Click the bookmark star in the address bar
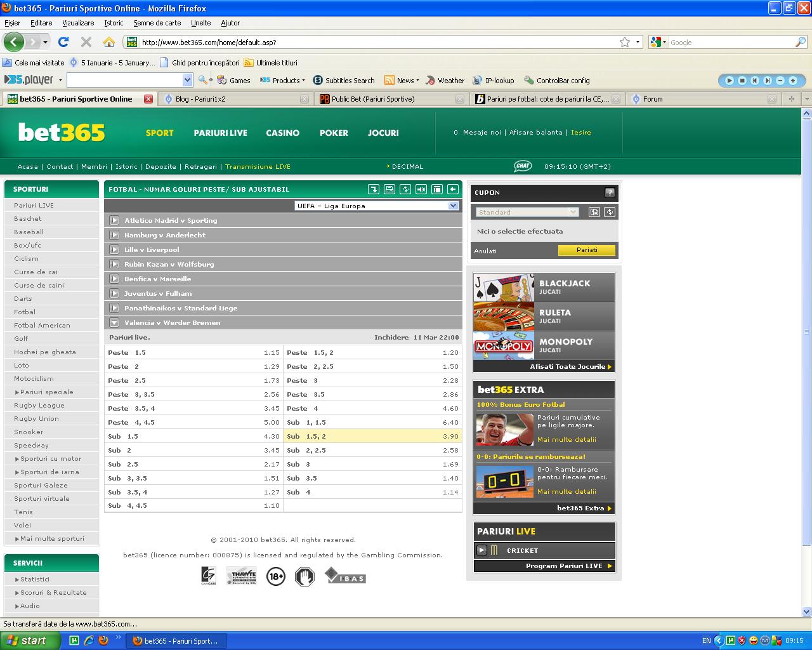 click(625, 42)
